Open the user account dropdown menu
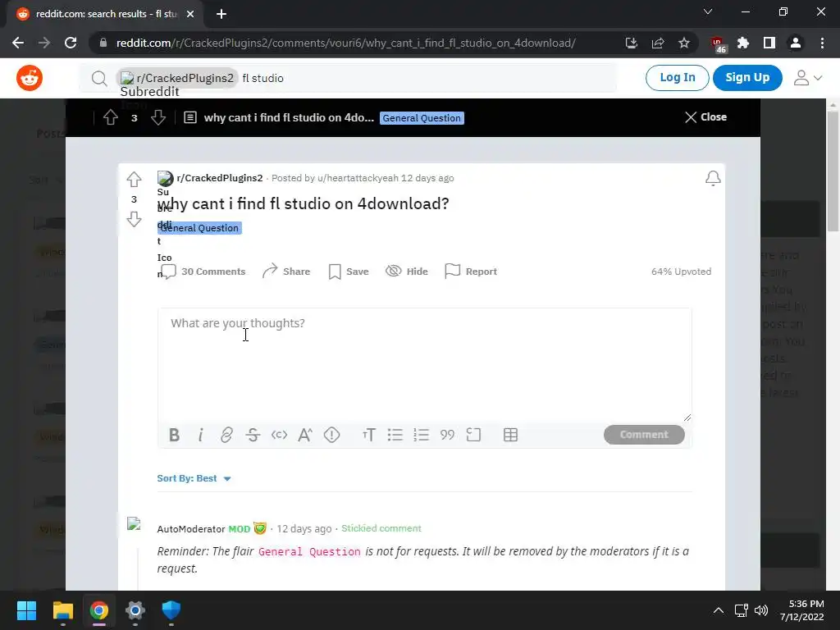This screenshot has height=630, width=840. coord(808,78)
